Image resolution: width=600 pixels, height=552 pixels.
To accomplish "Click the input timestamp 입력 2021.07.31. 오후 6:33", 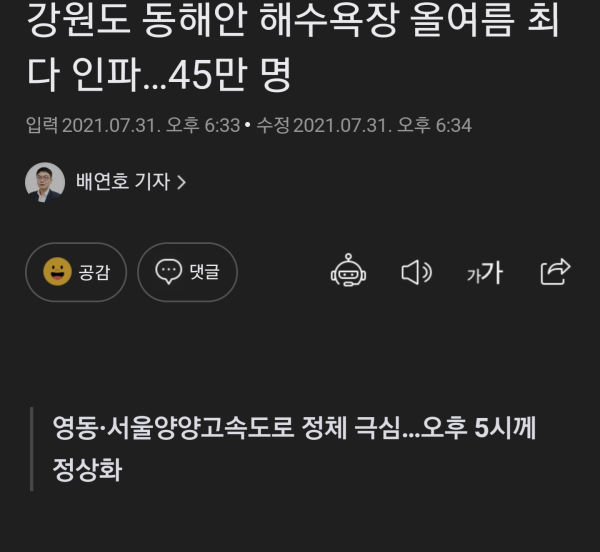I will coord(133,125).
